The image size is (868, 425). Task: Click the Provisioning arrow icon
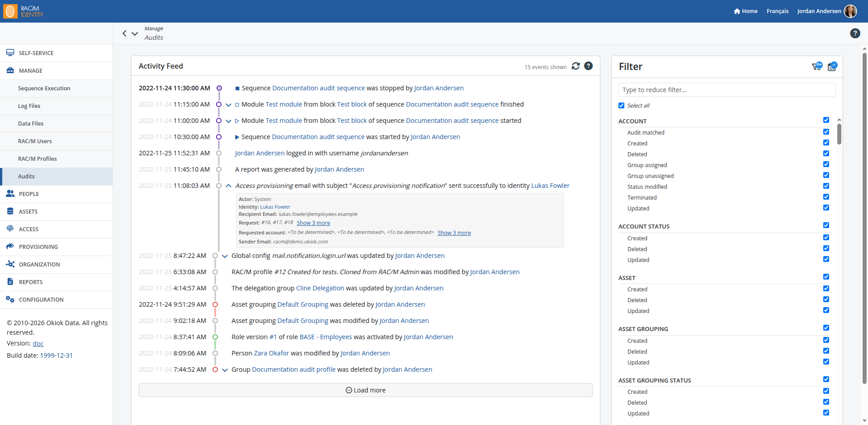point(10,247)
